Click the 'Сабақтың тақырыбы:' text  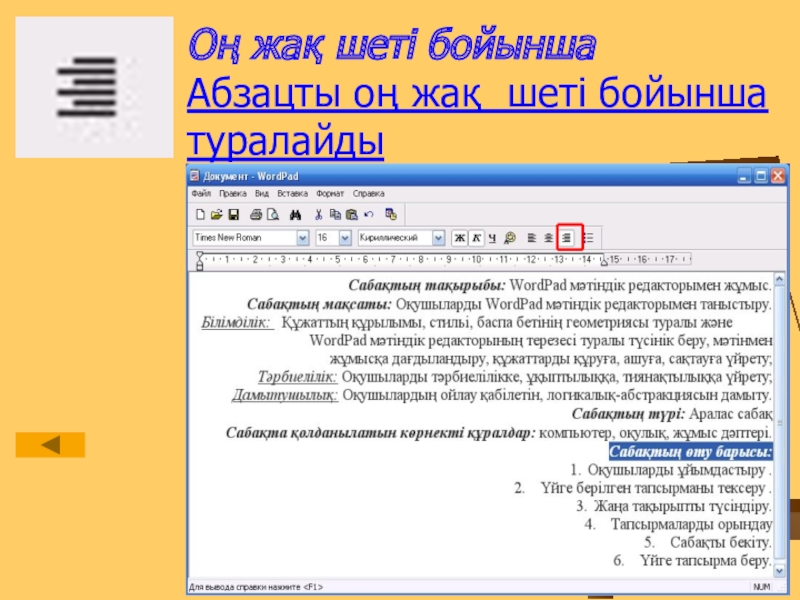pyautogui.click(x=427, y=285)
